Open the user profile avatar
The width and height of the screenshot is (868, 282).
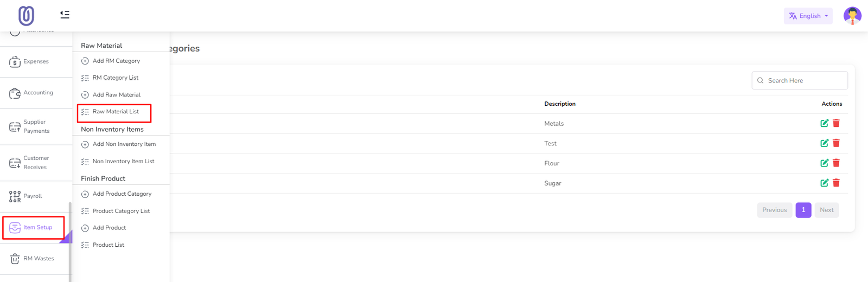tap(852, 16)
